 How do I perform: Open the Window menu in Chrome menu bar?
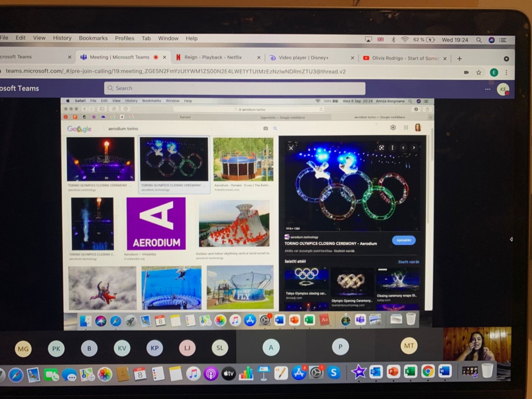coord(168,38)
